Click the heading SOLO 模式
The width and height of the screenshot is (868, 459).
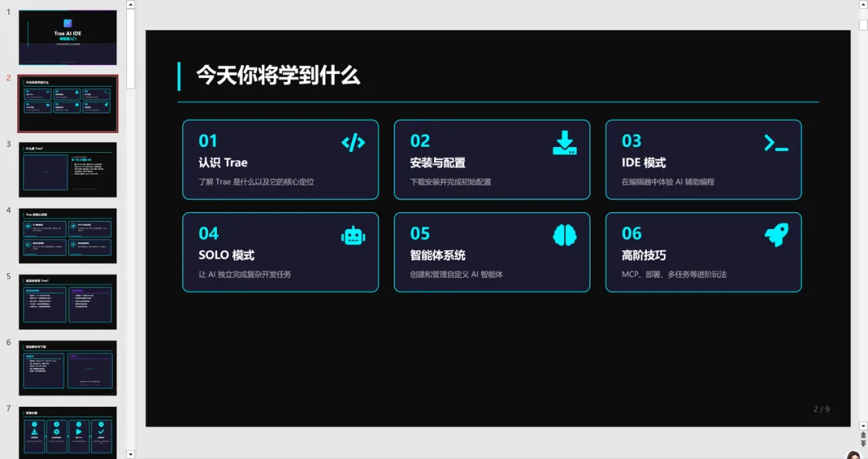(x=227, y=256)
